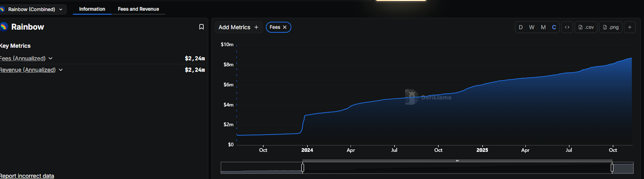The height and width of the screenshot is (179, 644).
Task: Click the $0 y-axis label
Action: click(x=231, y=144)
